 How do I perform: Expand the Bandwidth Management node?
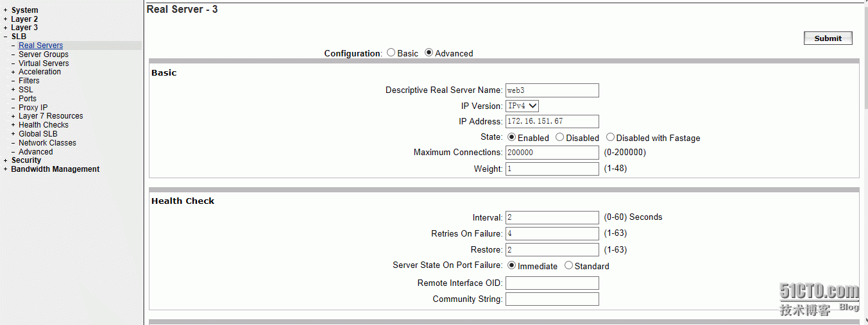coord(6,169)
